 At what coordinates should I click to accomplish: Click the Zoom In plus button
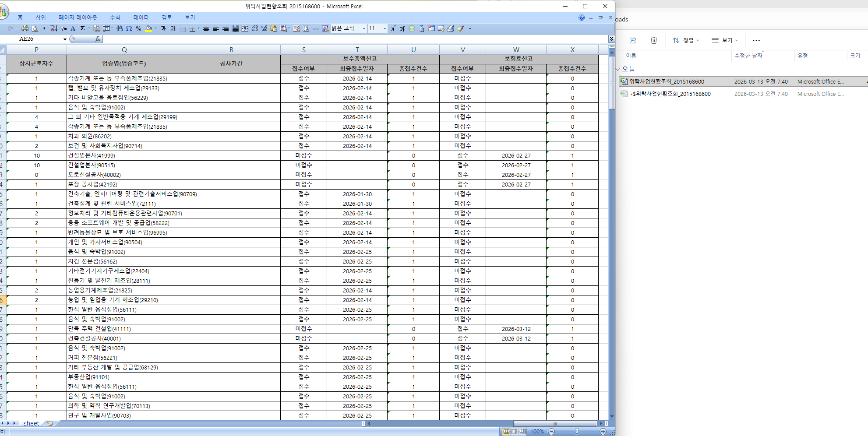(603, 432)
